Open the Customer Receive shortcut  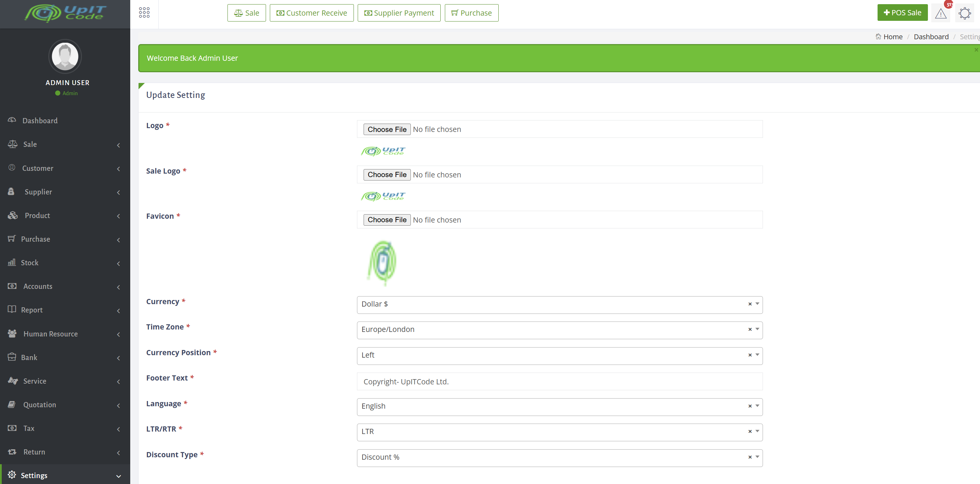(312, 13)
